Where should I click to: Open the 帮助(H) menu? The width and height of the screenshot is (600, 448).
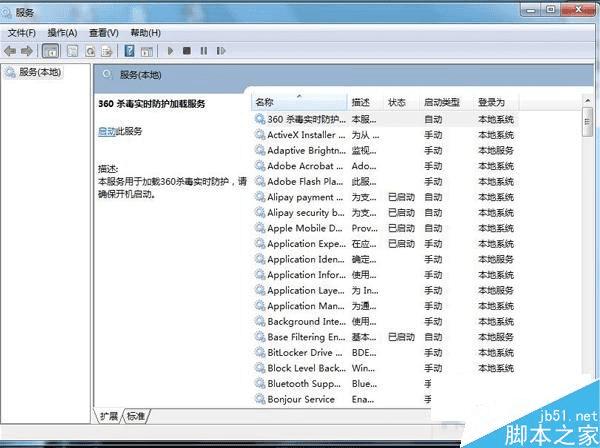pos(145,33)
